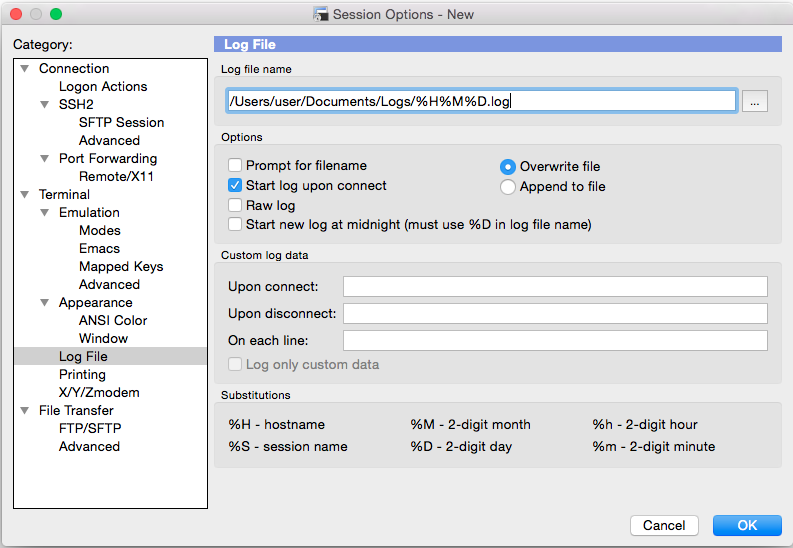The image size is (793, 548).
Task: Click the %H - hostname substitution text
Action: click(x=277, y=425)
